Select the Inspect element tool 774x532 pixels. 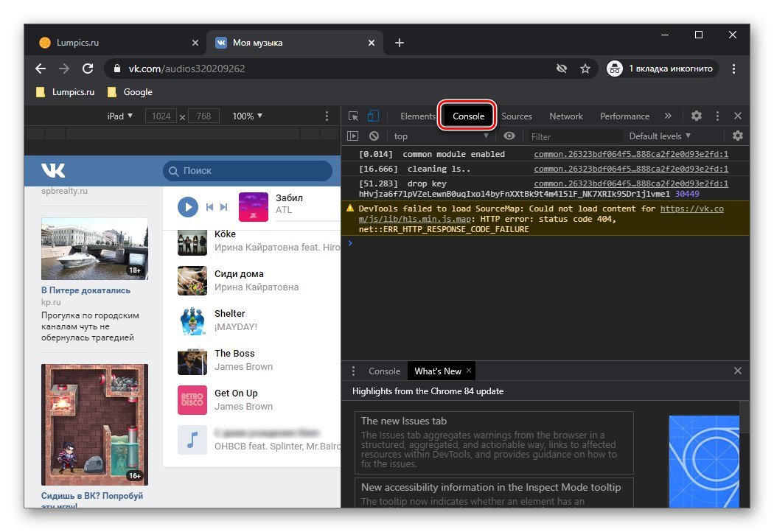pos(355,116)
